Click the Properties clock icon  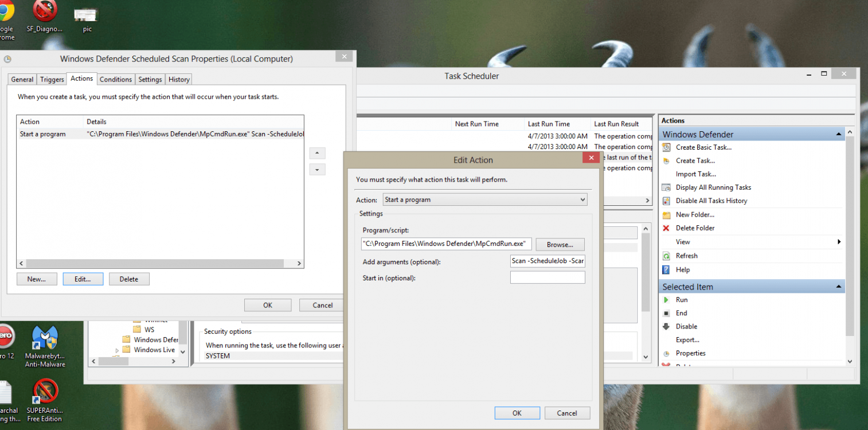[x=666, y=353]
